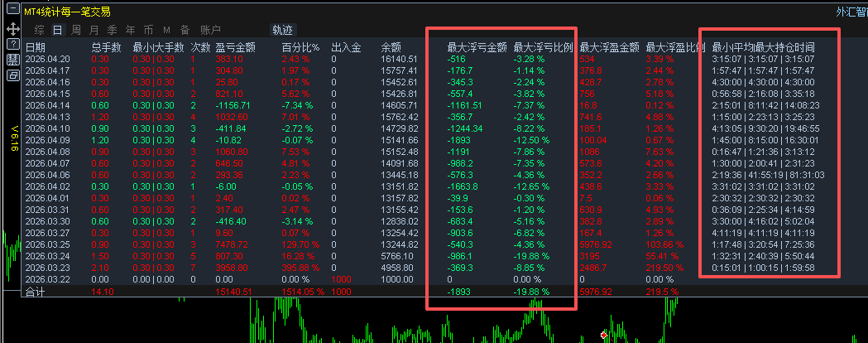Select the 季 quarterly tab
Image resolution: width=868 pixels, height=343 pixels.
(x=112, y=30)
